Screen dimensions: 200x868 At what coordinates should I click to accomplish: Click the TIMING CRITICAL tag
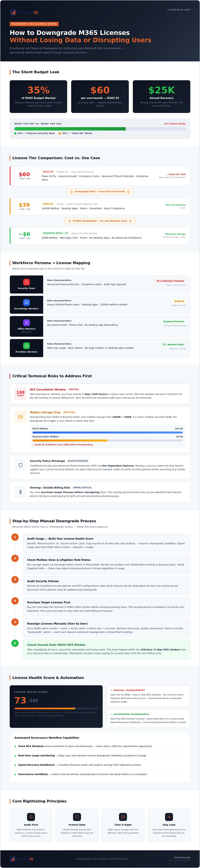[x=82, y=488]
